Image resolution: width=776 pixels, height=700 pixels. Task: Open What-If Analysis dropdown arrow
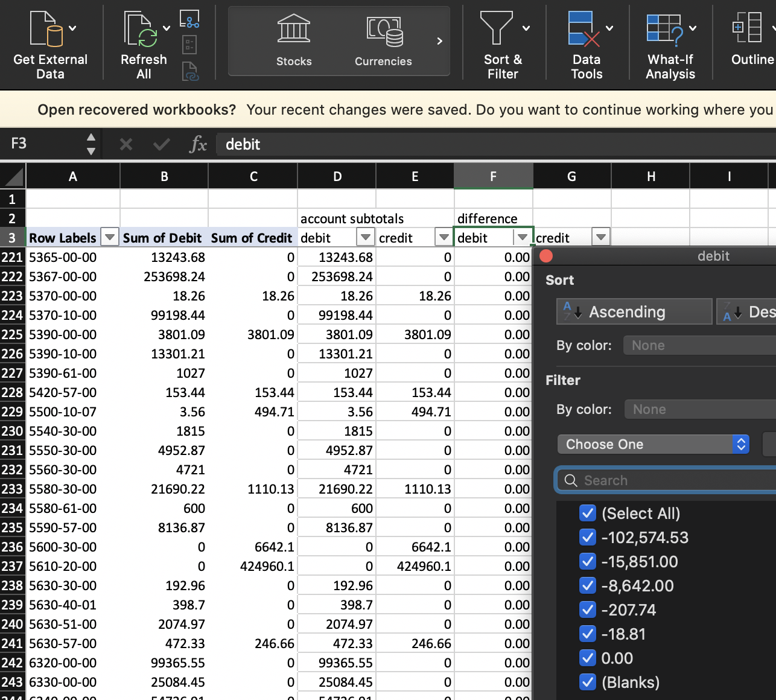click(x=693, y=28)
